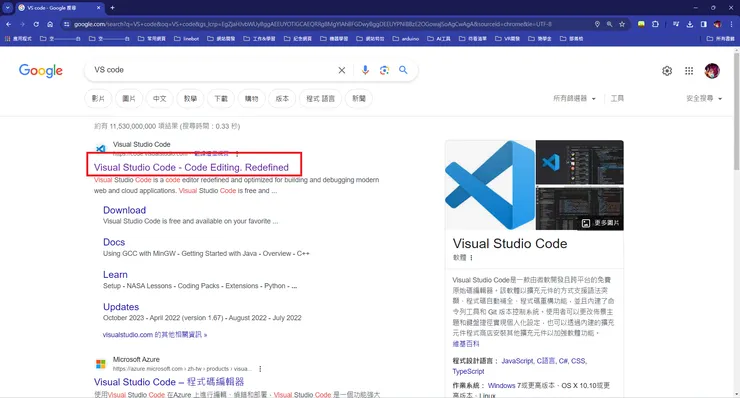Select the 中文 filter chip
Image resolution: width=740 pixels, height=398 pixels.
160,99
